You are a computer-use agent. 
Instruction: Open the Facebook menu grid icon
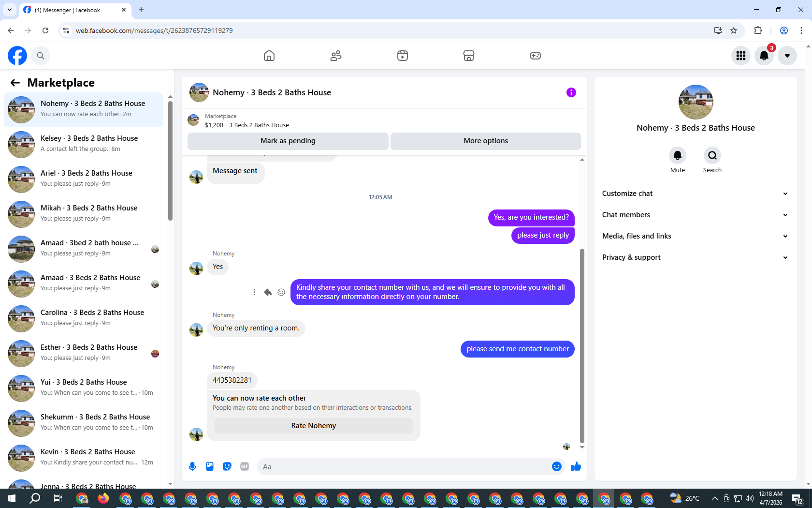coord(741,56)
